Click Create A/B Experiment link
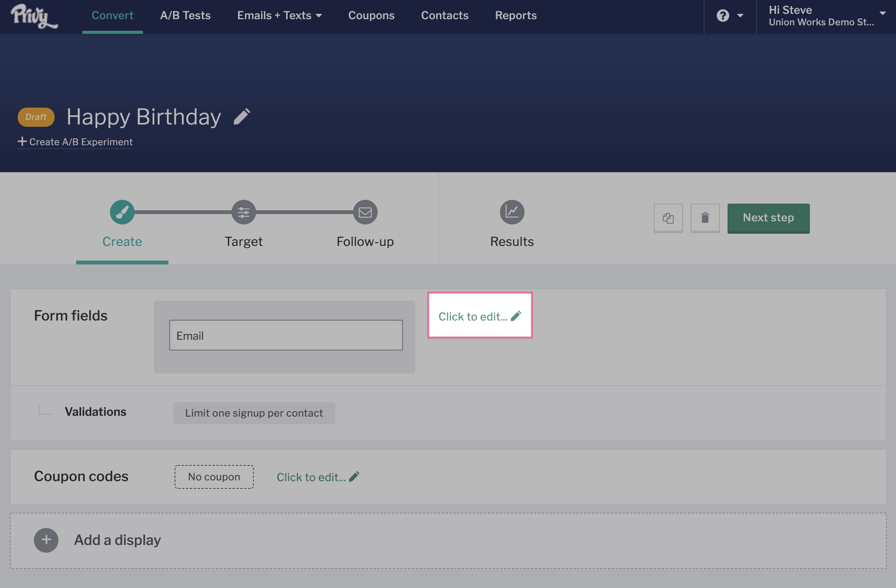 point(75,142)
